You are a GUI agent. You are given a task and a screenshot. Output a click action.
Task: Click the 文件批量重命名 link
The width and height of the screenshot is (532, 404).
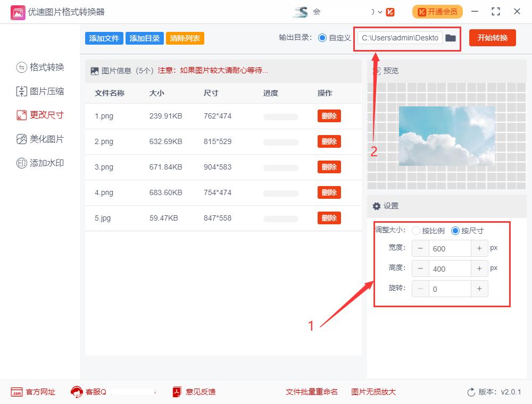click(x=312, y=392)
